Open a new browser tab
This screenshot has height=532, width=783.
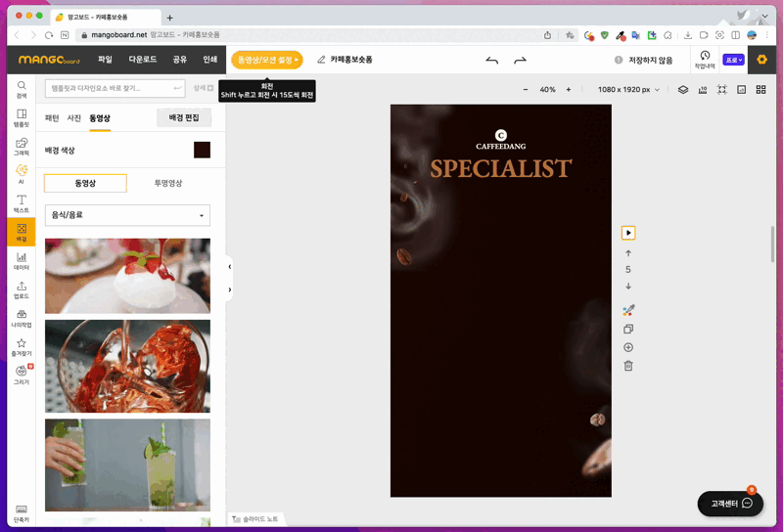coord(169,18)
